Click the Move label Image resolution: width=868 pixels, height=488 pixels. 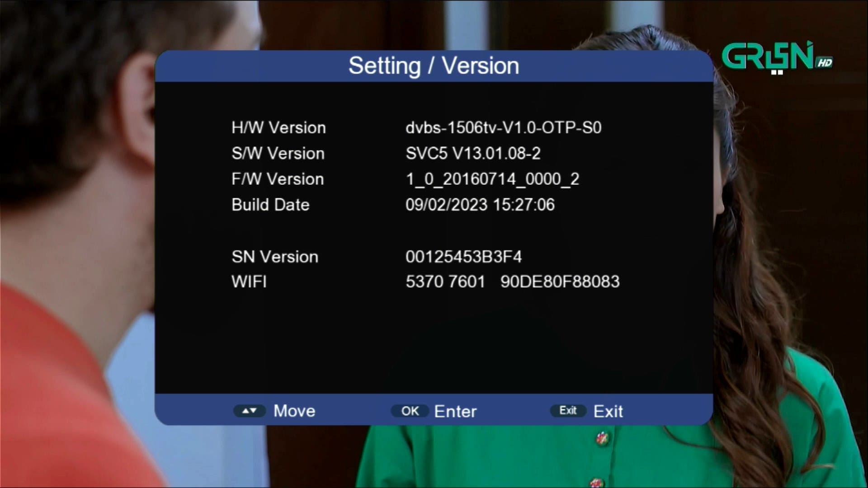294,411
